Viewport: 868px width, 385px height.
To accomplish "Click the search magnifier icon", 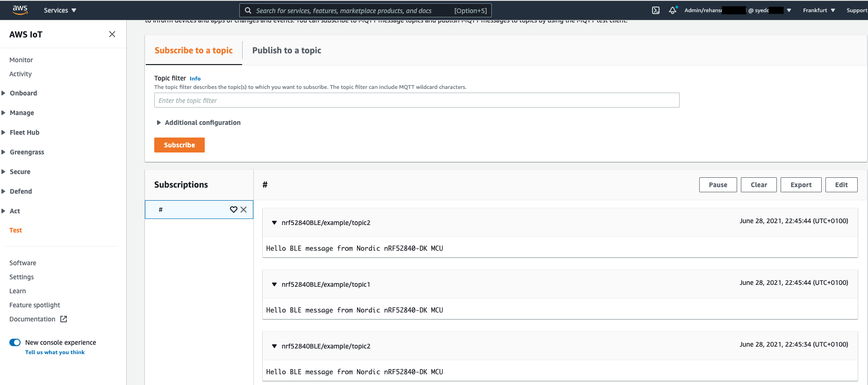I will [248, 10].
